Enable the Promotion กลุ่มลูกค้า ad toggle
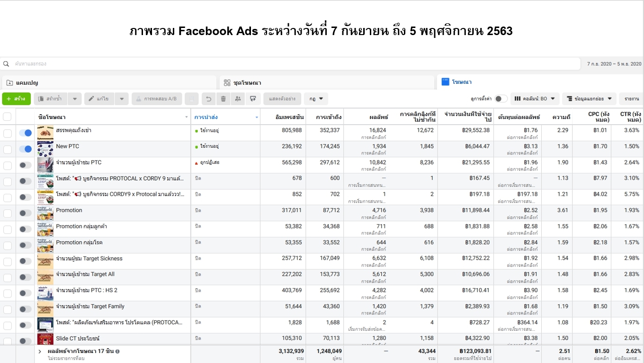The height and width of the screenshot is (363, 644). point(25,229)
